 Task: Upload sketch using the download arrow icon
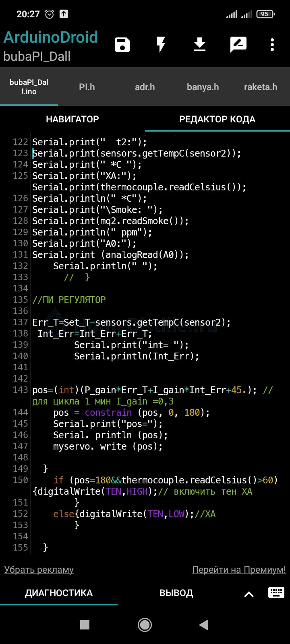point(200,45)
